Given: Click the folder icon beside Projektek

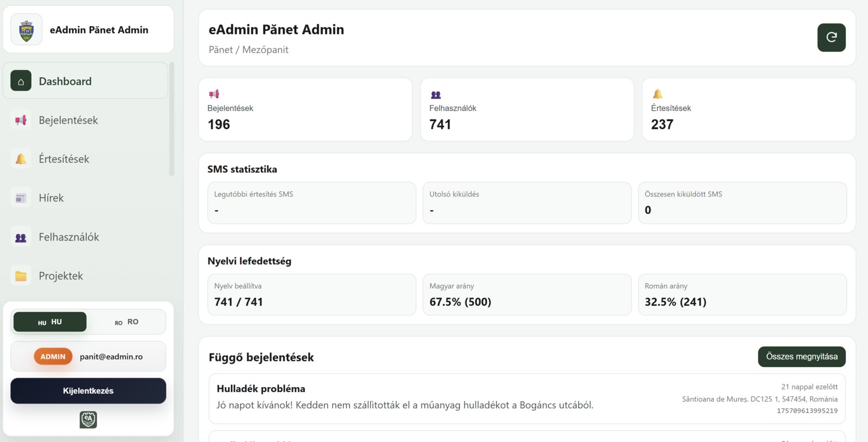Looking at the screenshot, I should (21, 276).
